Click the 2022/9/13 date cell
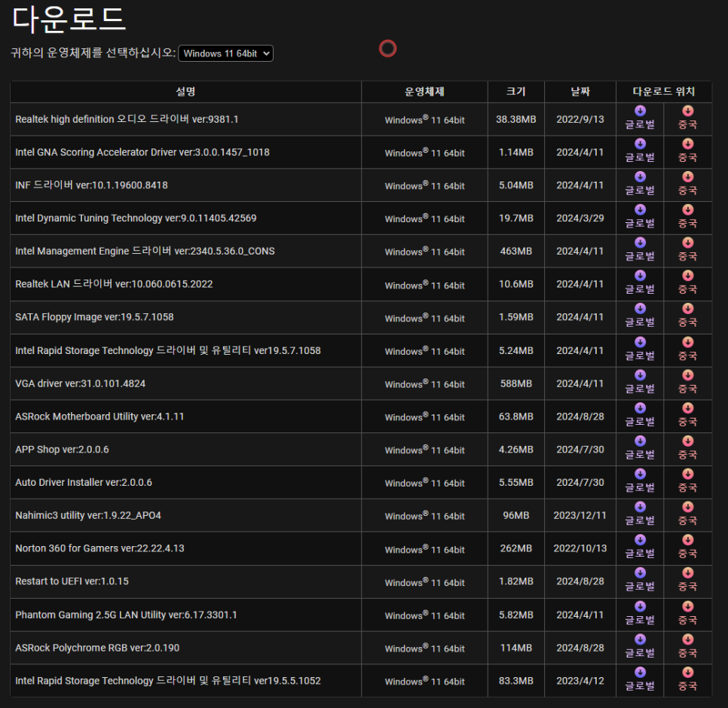 pyautogui.click(x=580, y=119)
